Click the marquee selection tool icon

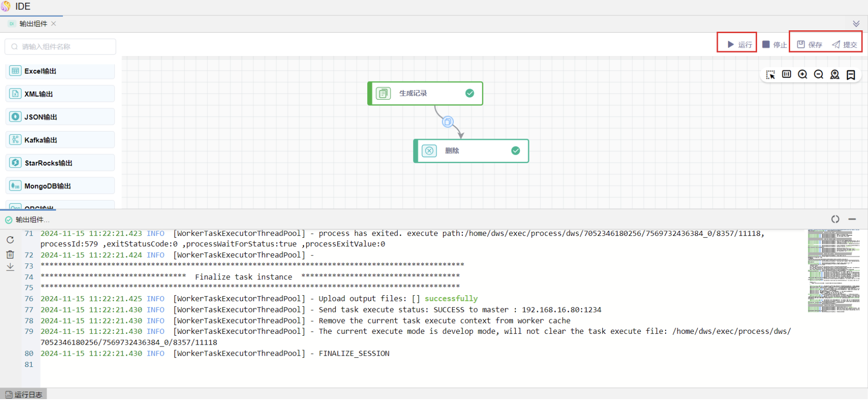point(771,75)
